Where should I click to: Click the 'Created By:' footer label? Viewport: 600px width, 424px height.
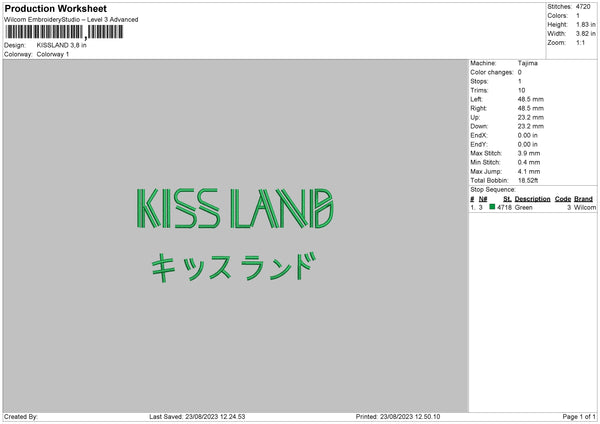[x=21, y=417]
